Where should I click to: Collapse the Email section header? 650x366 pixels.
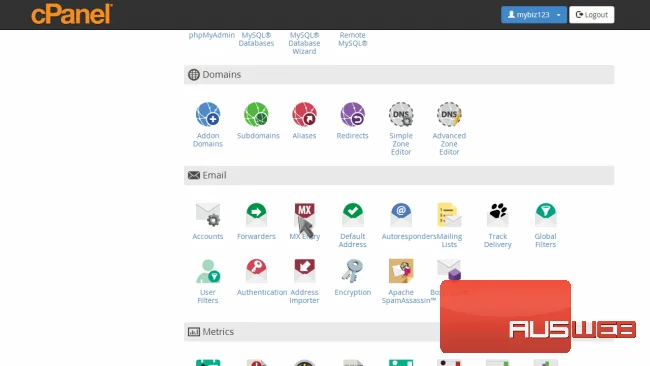399,175
